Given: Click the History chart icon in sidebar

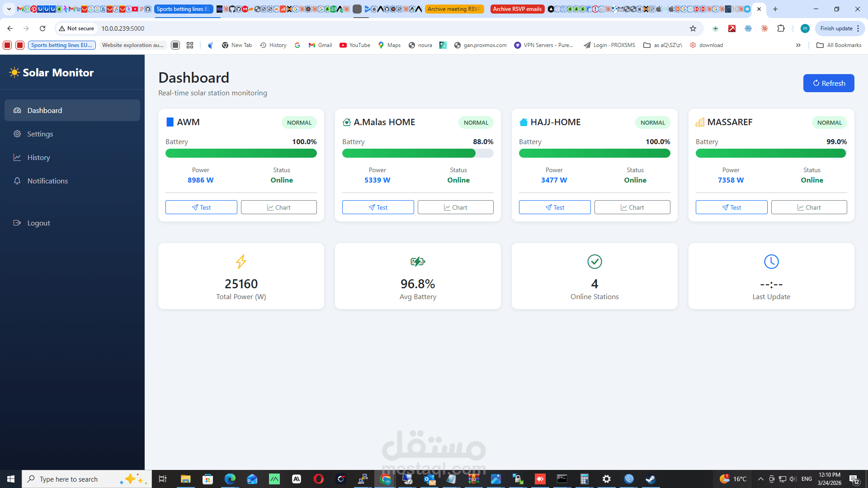Looking at the screenshot, I should 17,157.
